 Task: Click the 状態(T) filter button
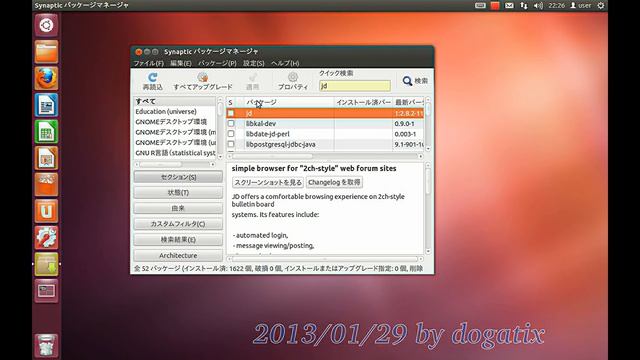pos(178,193)
